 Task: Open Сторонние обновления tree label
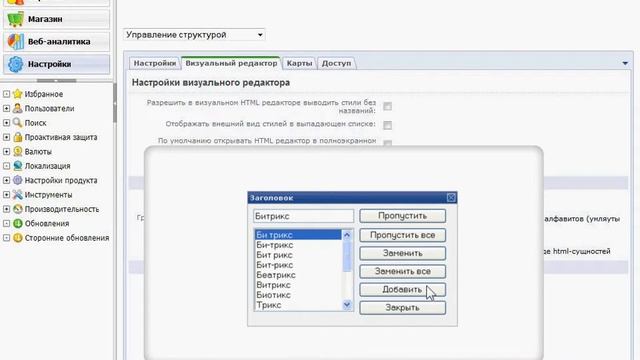pos(67,238)
